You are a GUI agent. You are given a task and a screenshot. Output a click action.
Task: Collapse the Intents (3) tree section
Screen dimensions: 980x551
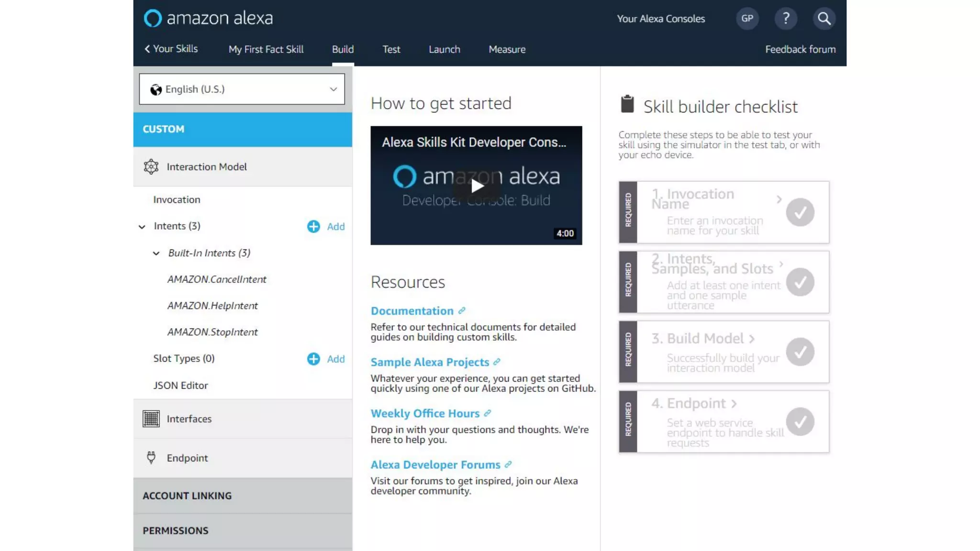[x=142, y=227]
